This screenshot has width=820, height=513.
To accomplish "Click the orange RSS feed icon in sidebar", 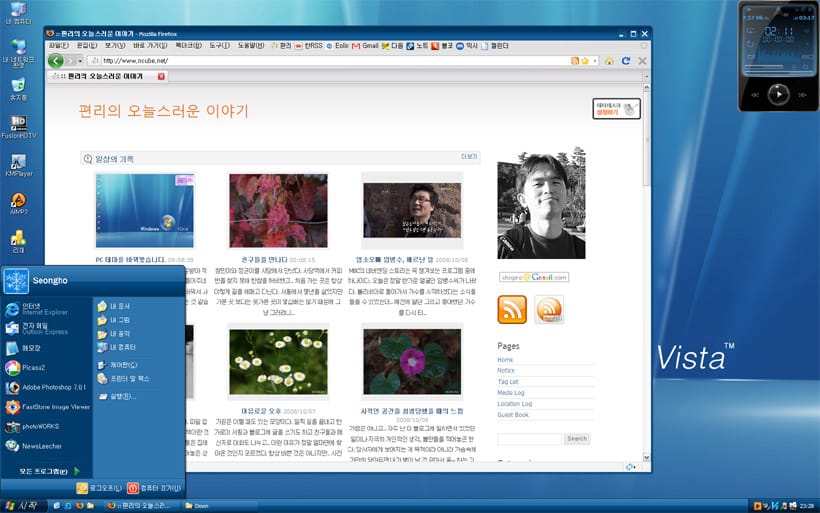I will tap(512, 310).
